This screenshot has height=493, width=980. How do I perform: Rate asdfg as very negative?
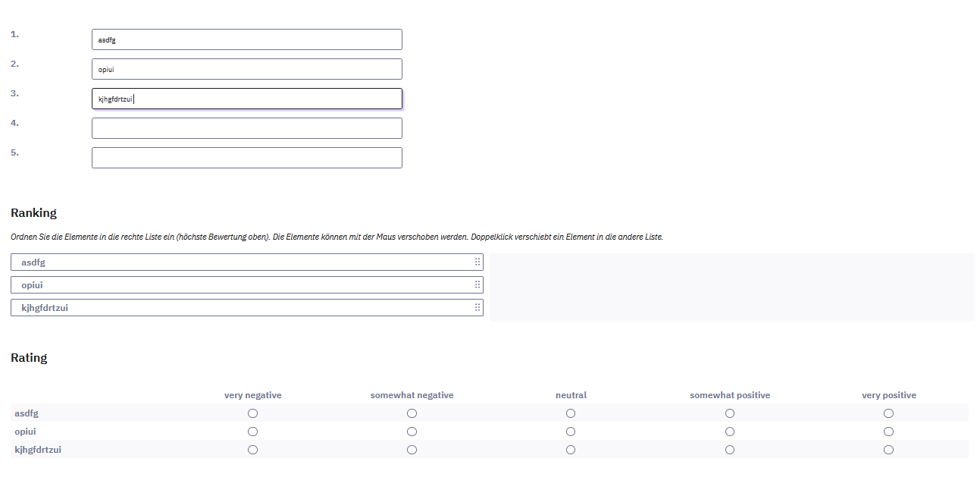253,413
